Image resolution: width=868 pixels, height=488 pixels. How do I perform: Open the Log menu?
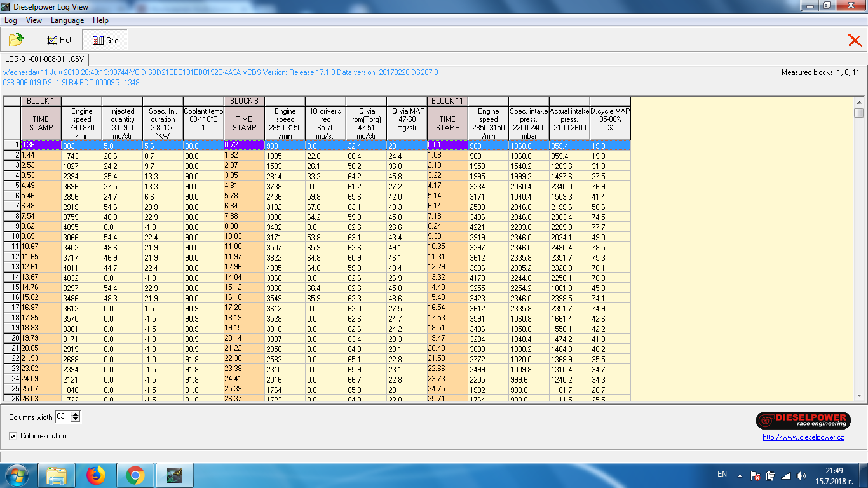point(11,20)
